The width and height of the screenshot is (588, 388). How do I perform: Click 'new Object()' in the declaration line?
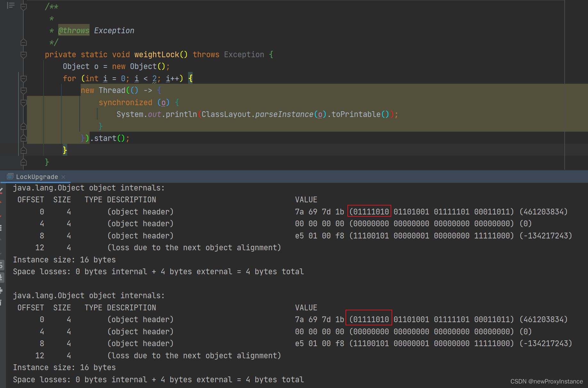click(x=139, y=66)
